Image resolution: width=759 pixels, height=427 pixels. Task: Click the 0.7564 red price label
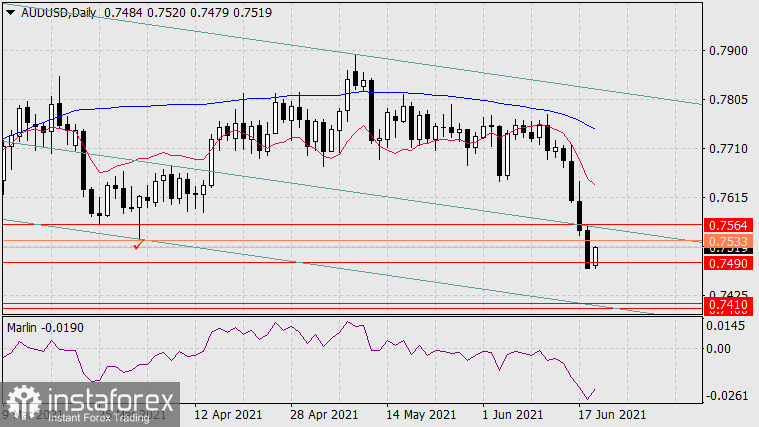click(x=728, y=225)
